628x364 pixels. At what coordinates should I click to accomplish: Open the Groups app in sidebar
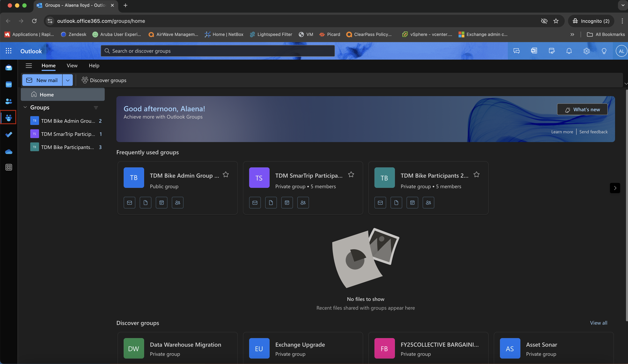(9, 118)
